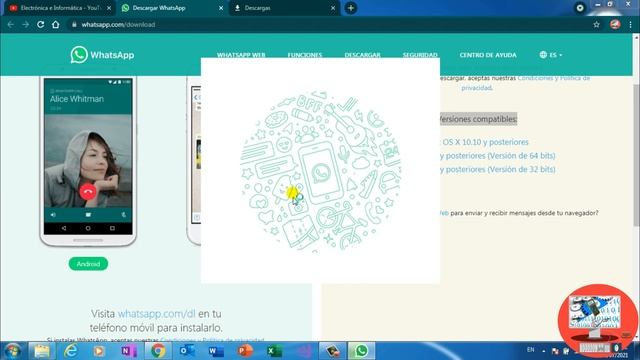
Task: Open the CENTRO DE AYUDA menu item
Action: (x=488, y=55)
